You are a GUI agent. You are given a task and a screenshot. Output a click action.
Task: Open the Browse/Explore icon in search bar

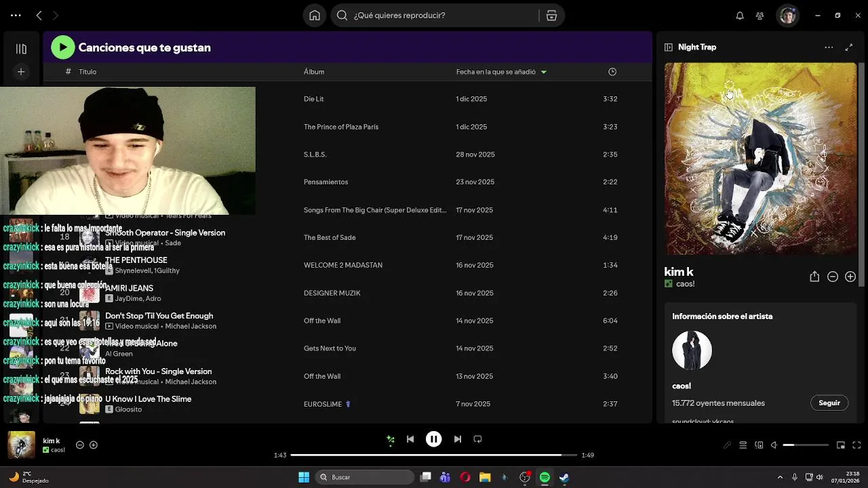pyautogui.click(x=551, y=16)
